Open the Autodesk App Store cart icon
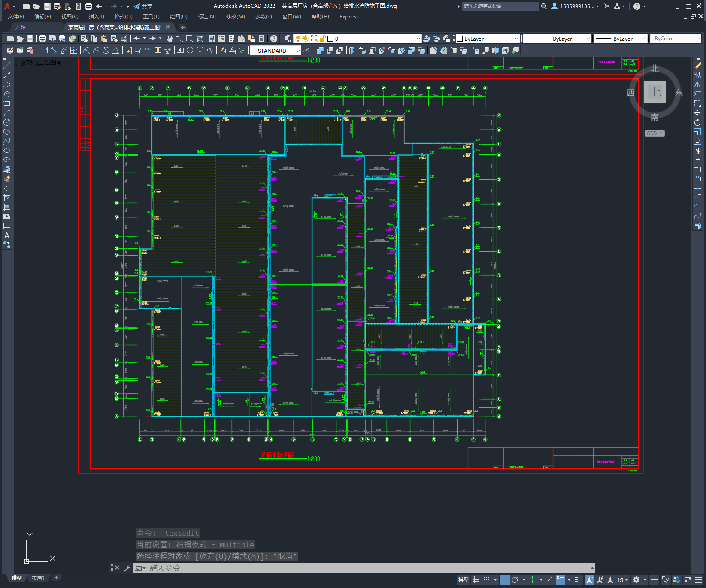 pos(606,6)
